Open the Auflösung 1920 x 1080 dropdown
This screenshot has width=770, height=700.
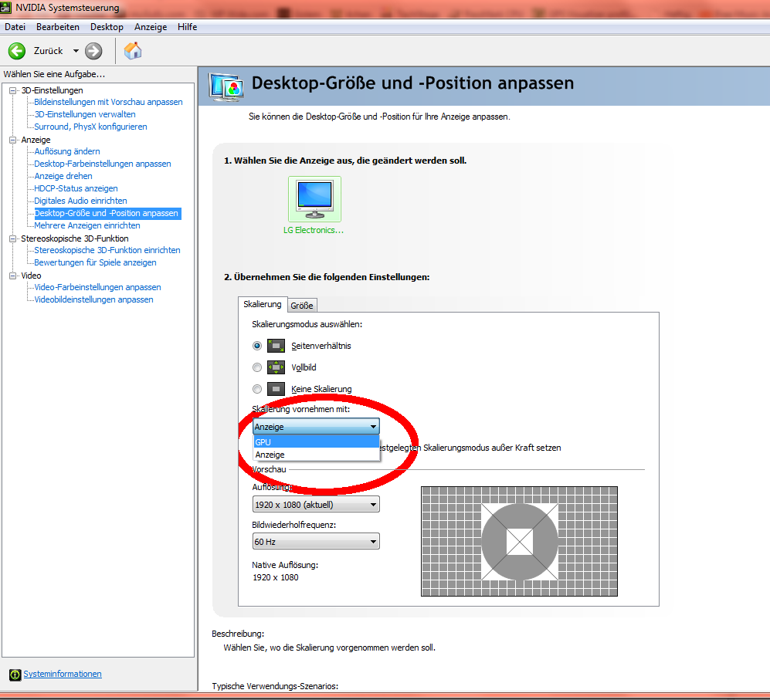316,505
